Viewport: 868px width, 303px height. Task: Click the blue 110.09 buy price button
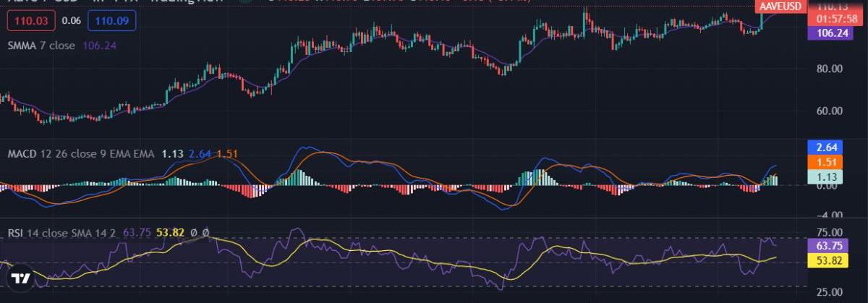coord(111,22)
